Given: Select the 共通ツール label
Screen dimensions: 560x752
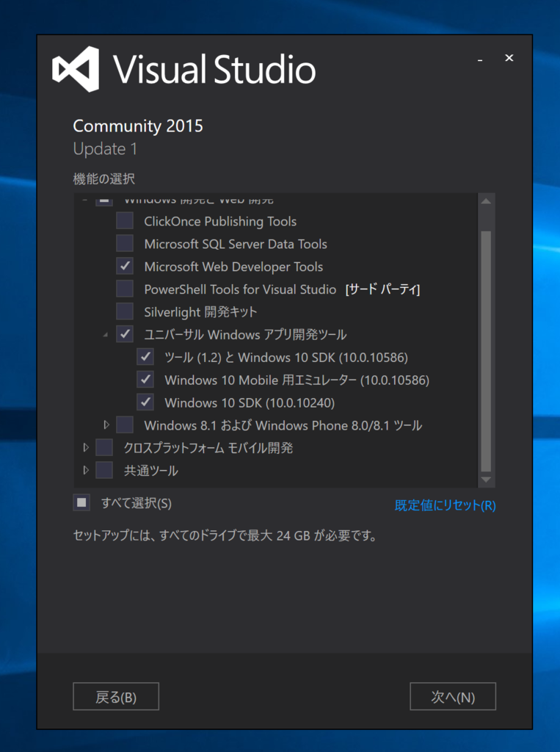Looking at the screenshot, I should (x=151, y=471).
